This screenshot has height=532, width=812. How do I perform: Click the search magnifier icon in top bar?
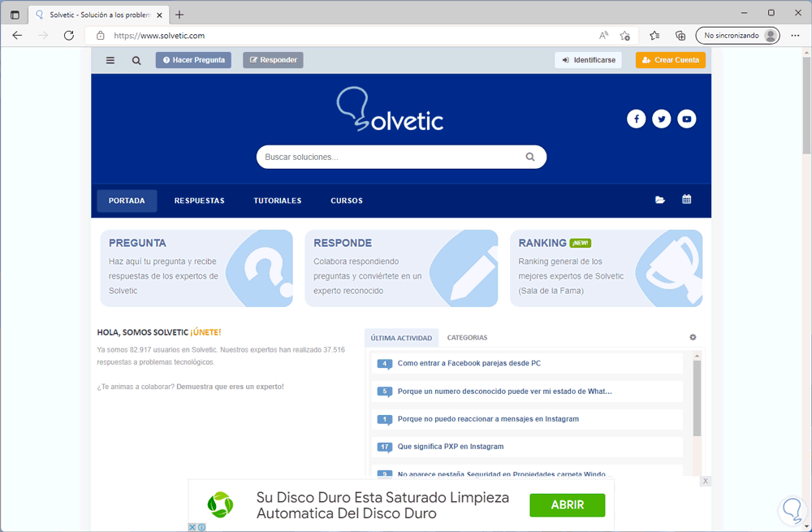[x=136, y=60]
